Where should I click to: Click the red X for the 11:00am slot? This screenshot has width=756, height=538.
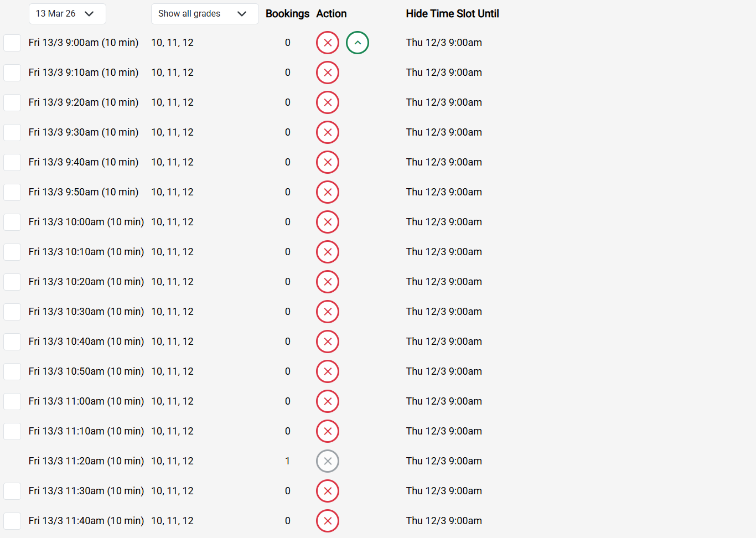[x=328, y=401]
